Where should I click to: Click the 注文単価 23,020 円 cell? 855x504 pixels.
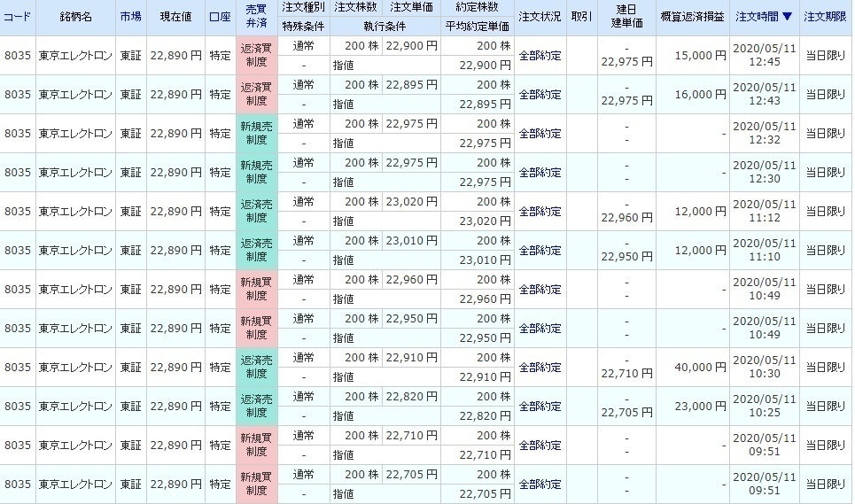point(412,202)
